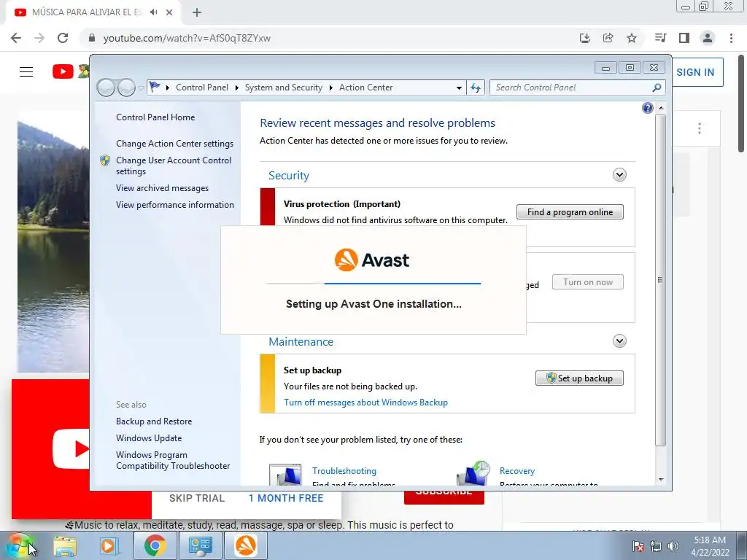Click the Chrome page vertical scrollbar
This screenshot has width=747, height=560.
(741, 102)
